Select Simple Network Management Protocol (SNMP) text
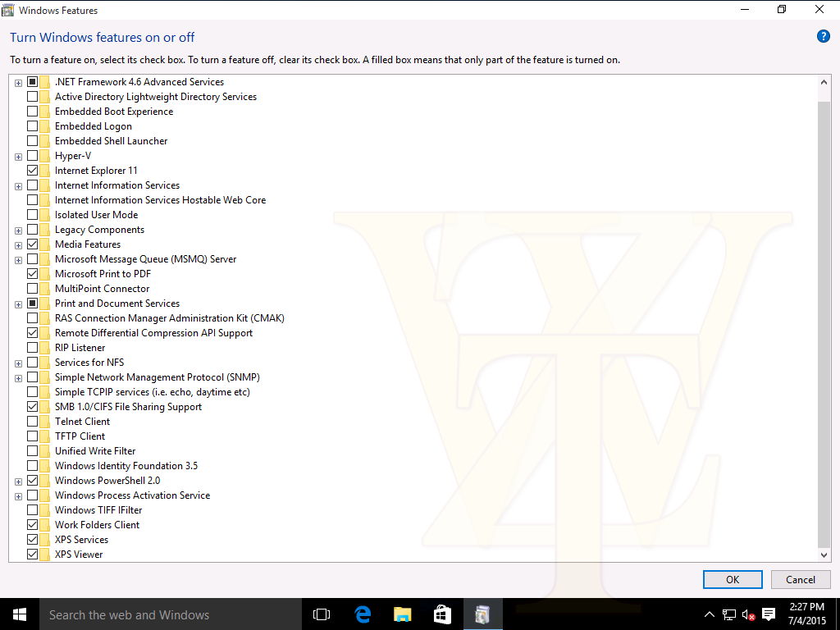The image size is (840, 630). pyautogui.click(x=157, y=377)
